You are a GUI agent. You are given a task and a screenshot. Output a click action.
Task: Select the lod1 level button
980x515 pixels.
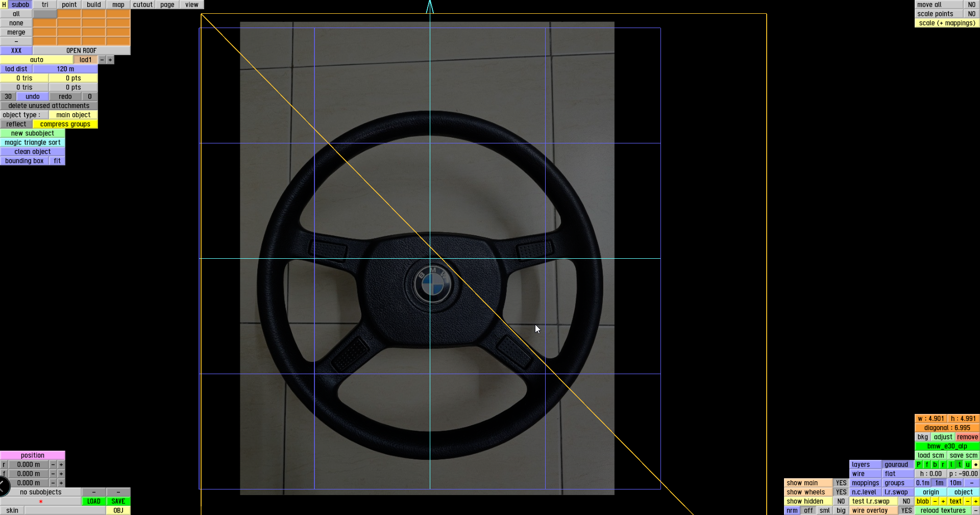coord(86,60)
